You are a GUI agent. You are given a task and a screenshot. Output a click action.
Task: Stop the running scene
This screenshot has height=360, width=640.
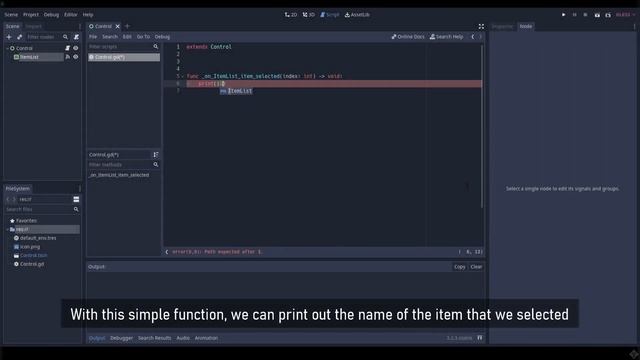point(585,15)
